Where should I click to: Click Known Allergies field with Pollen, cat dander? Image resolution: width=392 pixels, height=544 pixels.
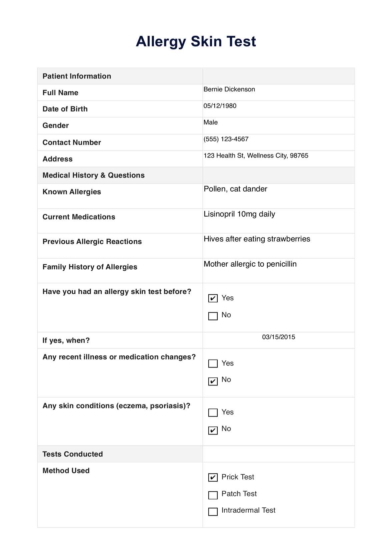278,196
